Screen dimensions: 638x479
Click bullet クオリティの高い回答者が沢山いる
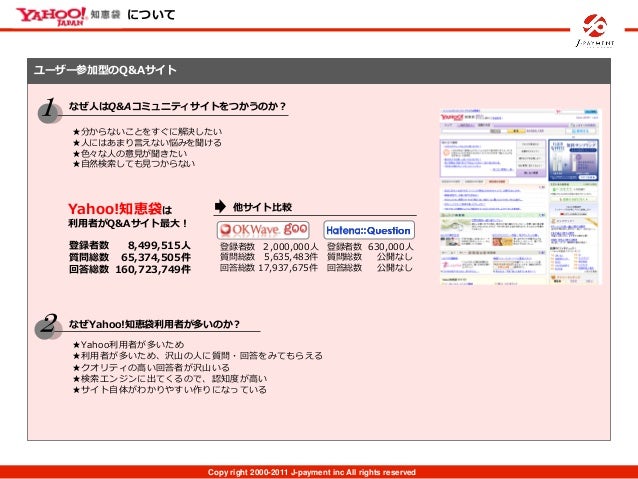151,367
